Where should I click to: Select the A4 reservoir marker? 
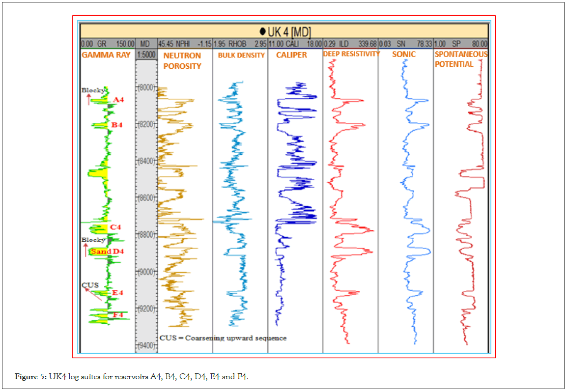[x=118, y=100]
